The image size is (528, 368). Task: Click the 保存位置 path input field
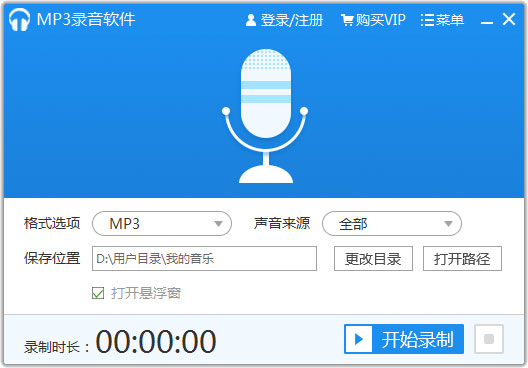point(204,259)
